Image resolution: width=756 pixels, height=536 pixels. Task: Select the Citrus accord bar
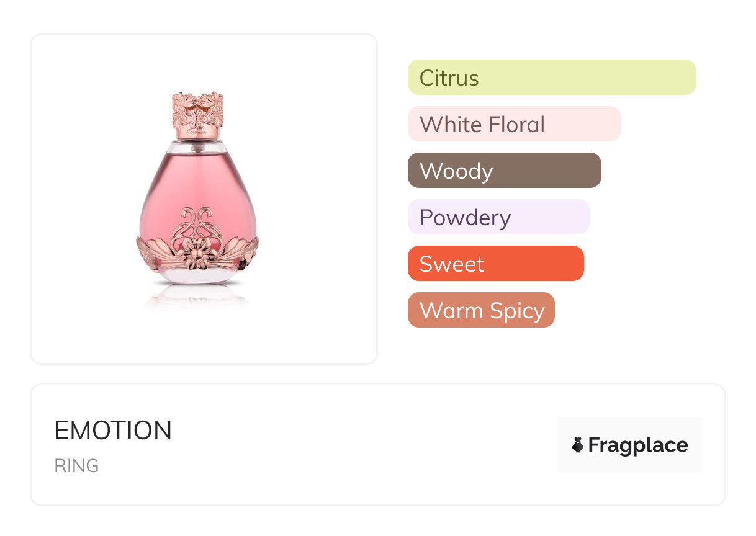551,78
